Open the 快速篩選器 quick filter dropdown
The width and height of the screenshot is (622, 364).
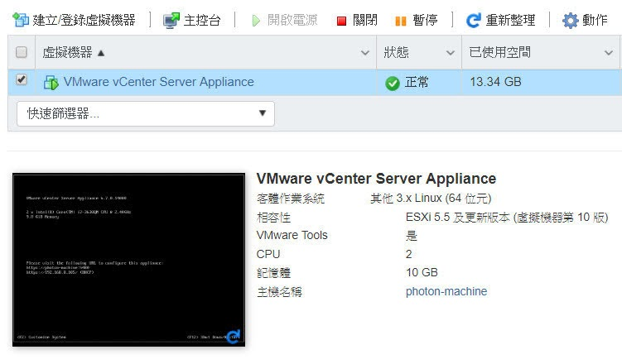click(x=146, y=113)
